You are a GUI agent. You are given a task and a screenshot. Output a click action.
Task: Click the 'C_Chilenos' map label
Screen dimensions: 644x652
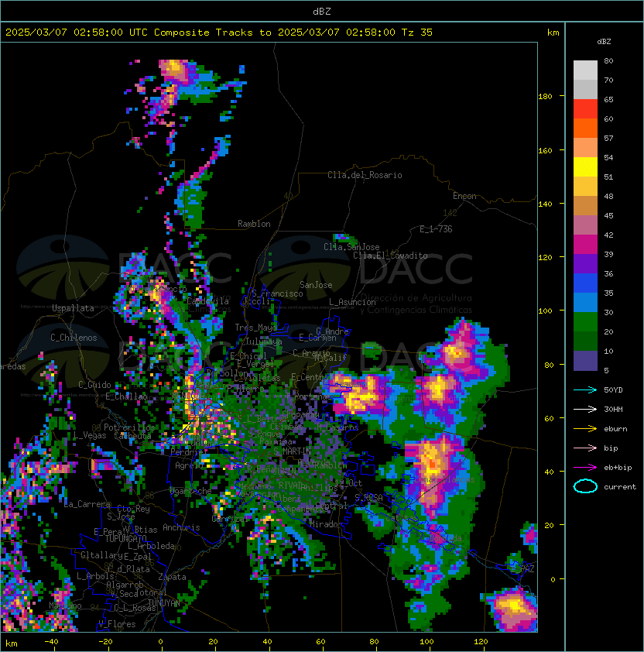(74, 338)
